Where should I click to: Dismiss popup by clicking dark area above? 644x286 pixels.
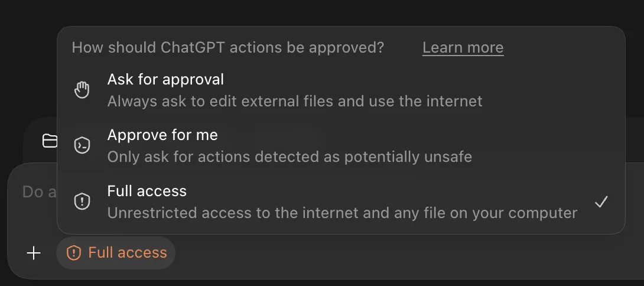point(322,12)
